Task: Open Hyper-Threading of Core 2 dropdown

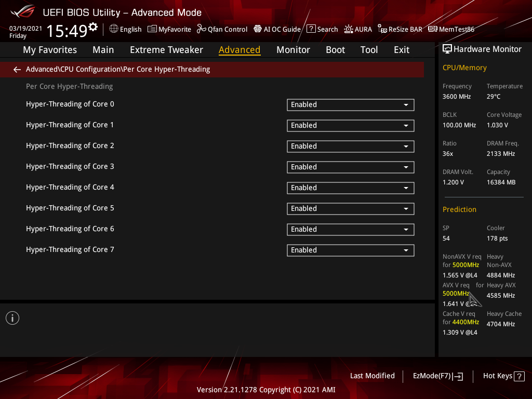Action: 351,146
